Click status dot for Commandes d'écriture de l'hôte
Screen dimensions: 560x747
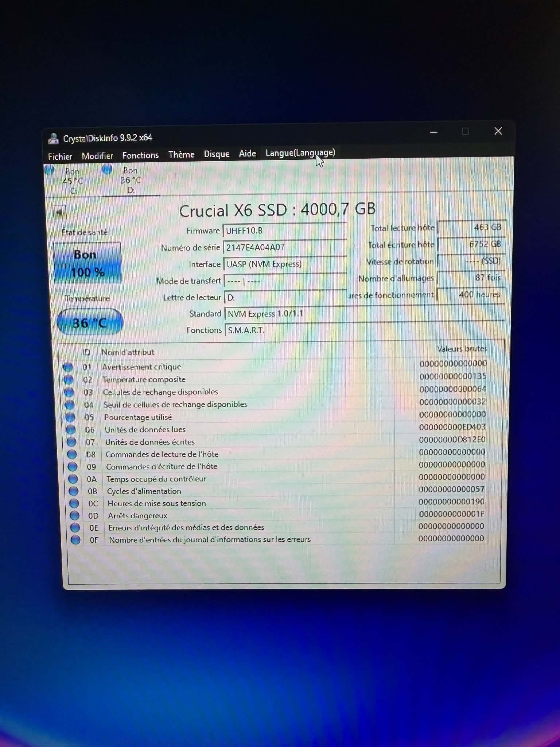pyautogui.click(x=73, y=467)
